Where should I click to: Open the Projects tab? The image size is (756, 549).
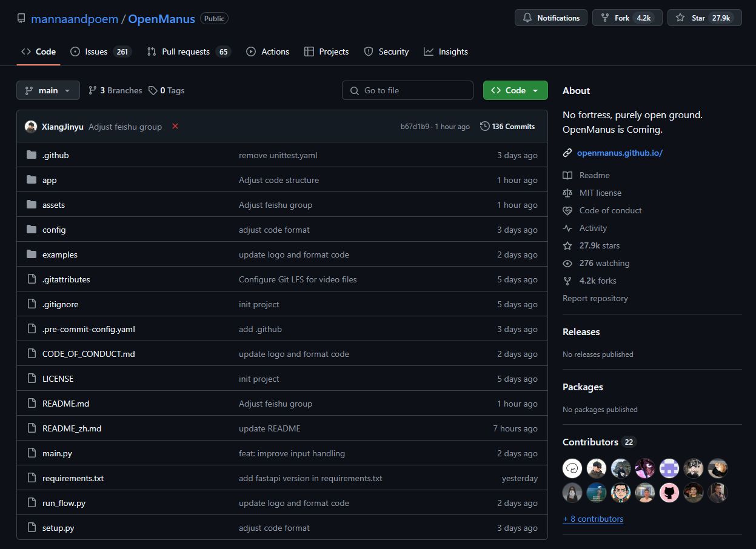coord(327,52)
